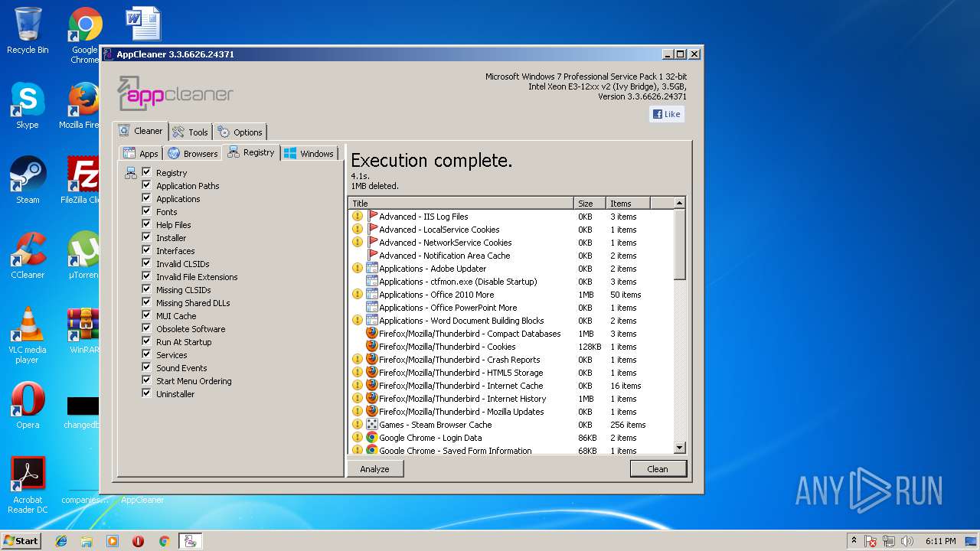Screen dimensions: 980x551
Task: Show hidden tray icons arrow
Action: 854,541
